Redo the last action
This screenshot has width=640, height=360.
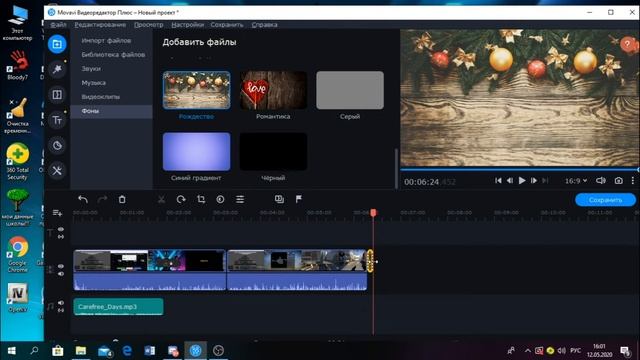pos(102,199)
